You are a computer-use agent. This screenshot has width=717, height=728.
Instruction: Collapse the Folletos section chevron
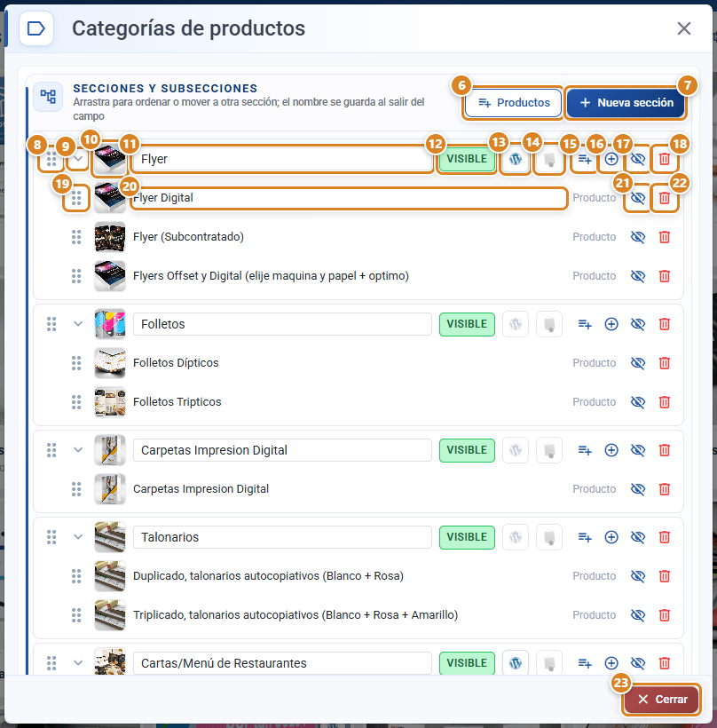pos(78,324)
